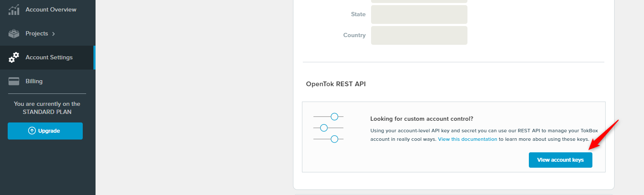
Task: Click the STANDARD PLAN text
Action: coord(47,112)
